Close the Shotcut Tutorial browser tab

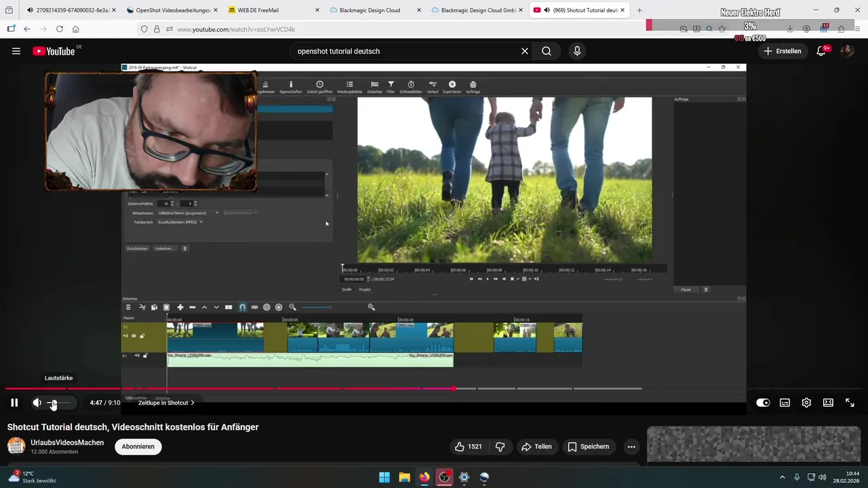(x=622, y=10)
